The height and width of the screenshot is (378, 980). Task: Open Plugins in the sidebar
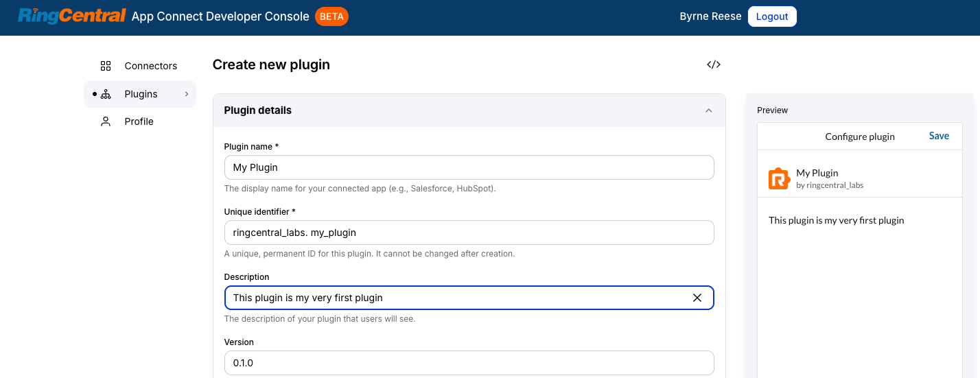coord(140,94)
